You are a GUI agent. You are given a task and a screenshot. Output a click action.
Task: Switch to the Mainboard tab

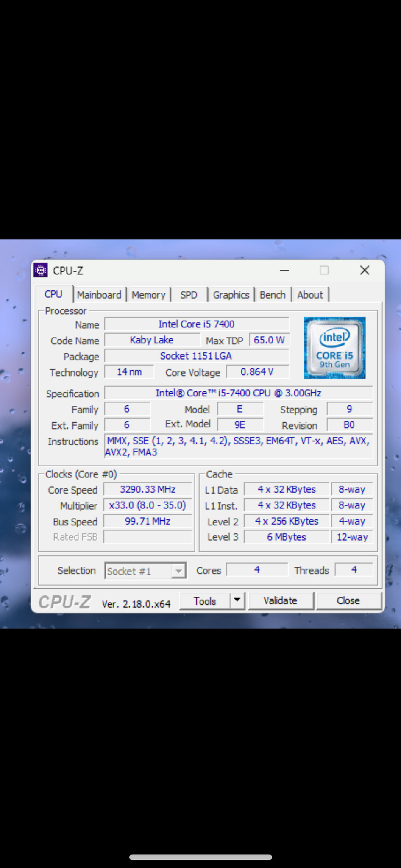pos(99,295)
